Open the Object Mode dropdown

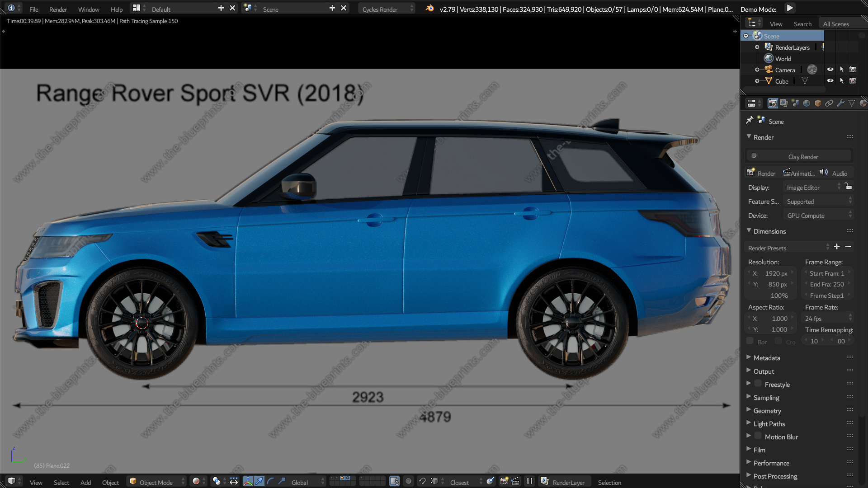[x=157, y=482]
